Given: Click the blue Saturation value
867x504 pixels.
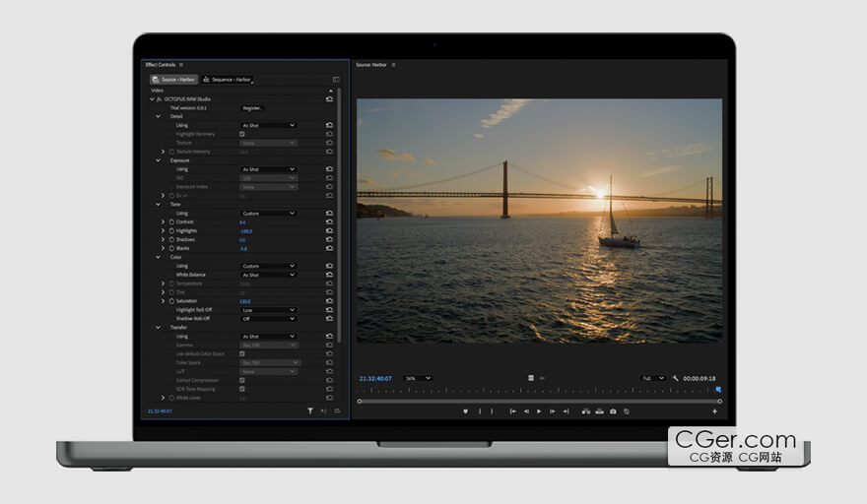Looking at the screenshot, I should tap(244, 301).
